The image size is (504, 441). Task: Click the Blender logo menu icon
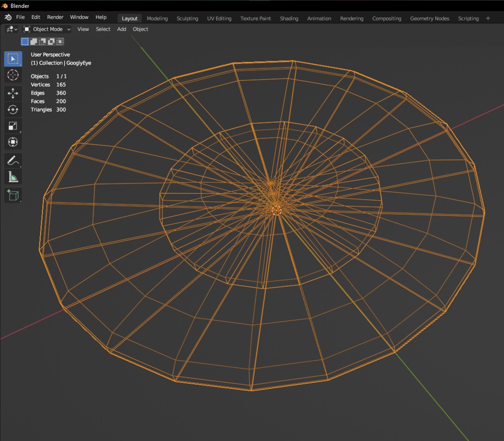coord(8,17)
